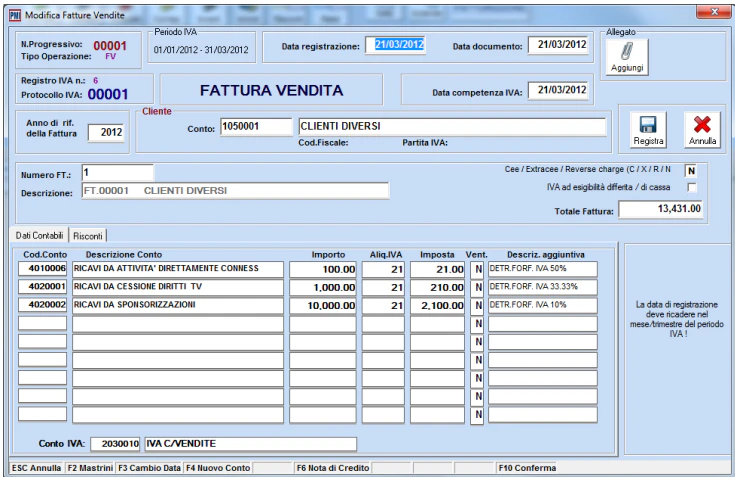The width and height of the screenshot is (735, 477).
Task: Click the Data registrazione date field
Action: click(395, 45)
